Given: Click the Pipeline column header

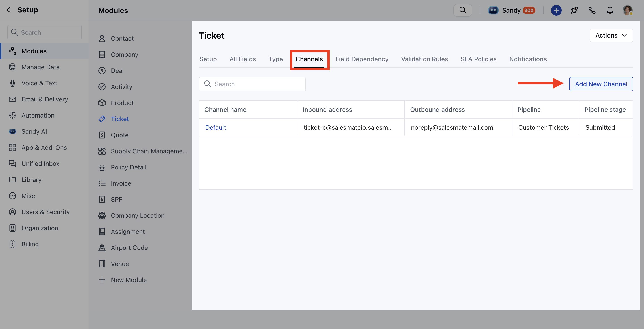Looking at the screenshot, I should 545,110.
